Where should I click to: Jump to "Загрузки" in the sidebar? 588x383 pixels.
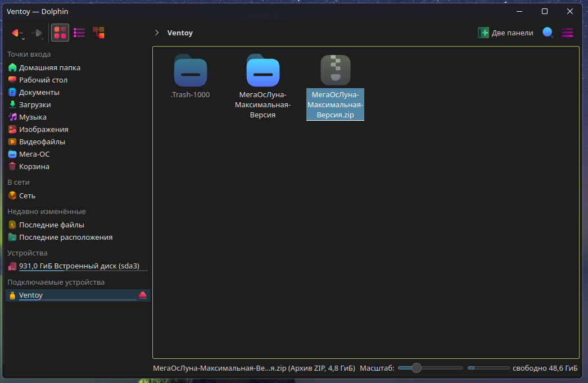[78, 104]
